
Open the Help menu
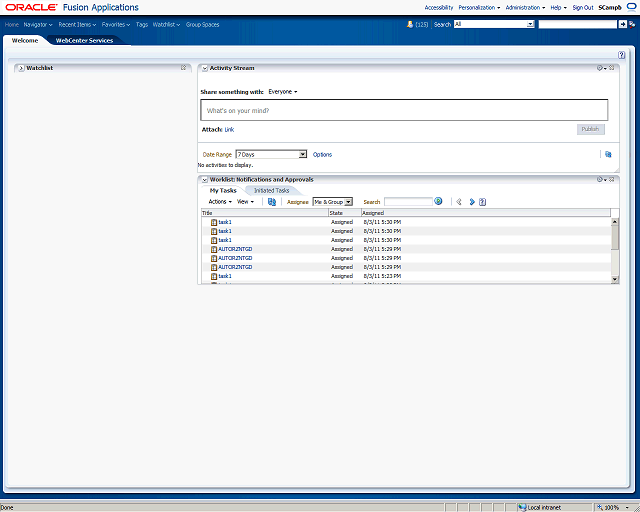point(558,7)
